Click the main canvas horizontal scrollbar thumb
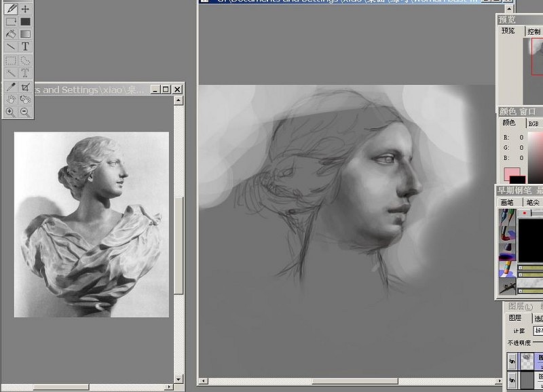The width and height of the screenshot is (543, 392). [x=355, y=381]
